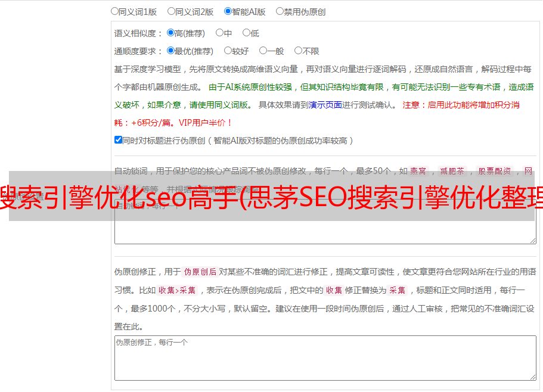This screenshot has width=543, height=392.
Task: Click inside the 自动锁词 textarea
Action: coord(325,222)
